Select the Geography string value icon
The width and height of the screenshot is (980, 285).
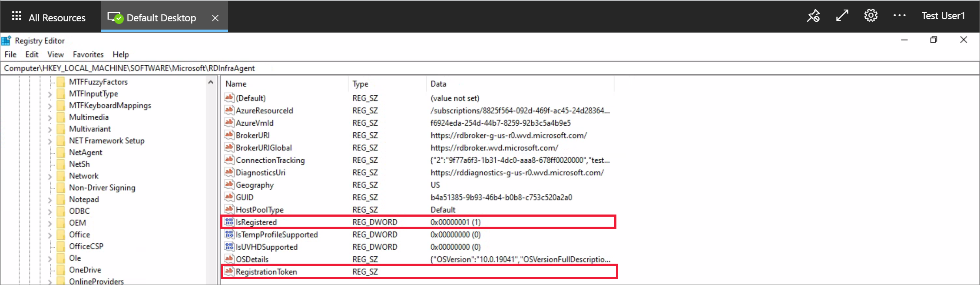229,184
